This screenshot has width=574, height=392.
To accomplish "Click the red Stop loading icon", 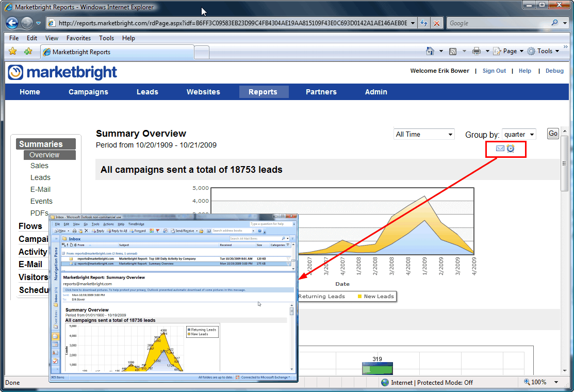I will point(437,23).
